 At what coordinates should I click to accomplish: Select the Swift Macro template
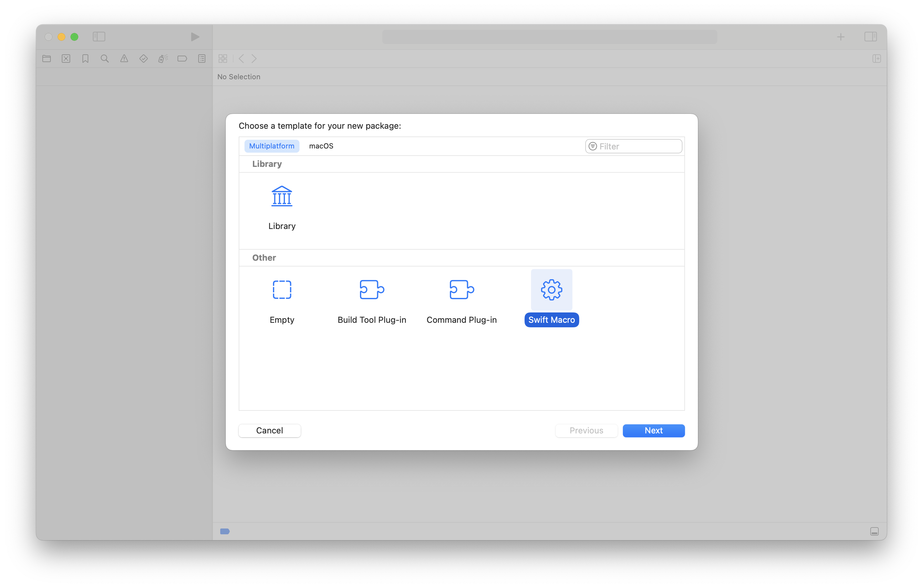(x=551, y=290)
